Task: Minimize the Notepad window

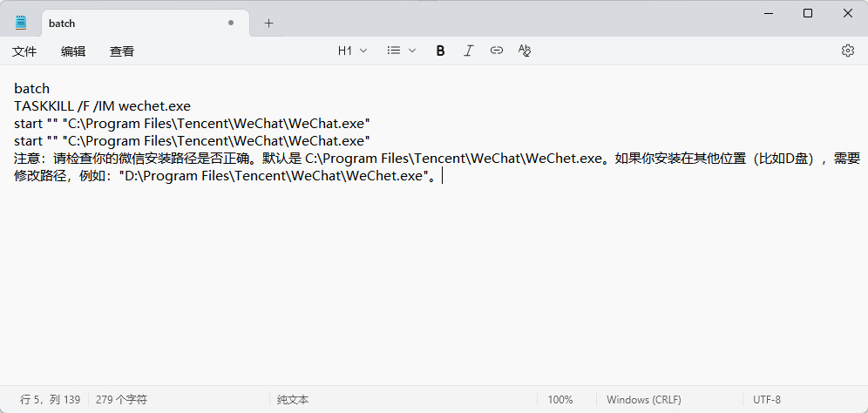Action: [768, 13]
